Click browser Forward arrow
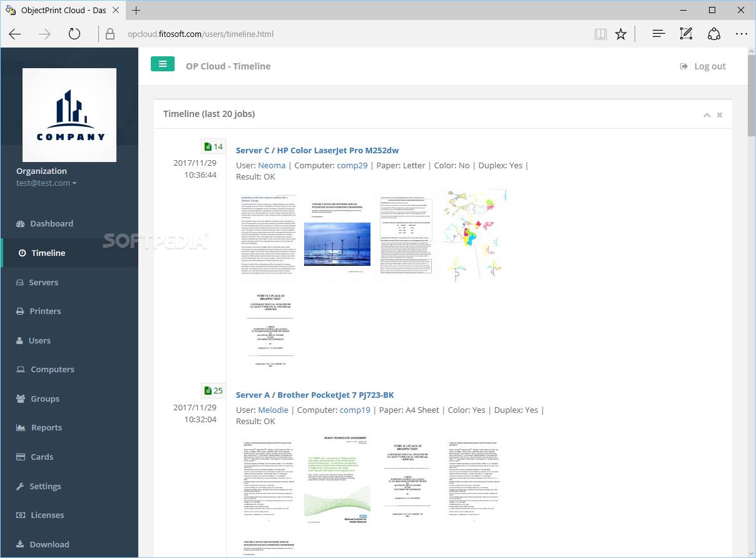This screenshot has height=558, width=756. coord(44,34)
